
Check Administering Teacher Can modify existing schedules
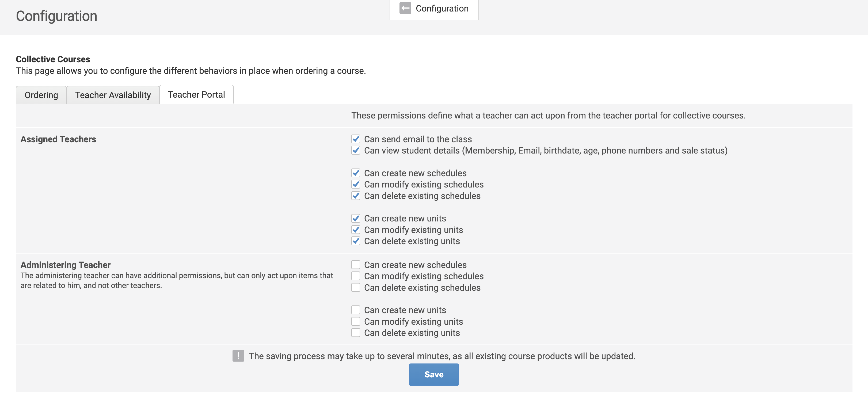(x=356, y=276)
